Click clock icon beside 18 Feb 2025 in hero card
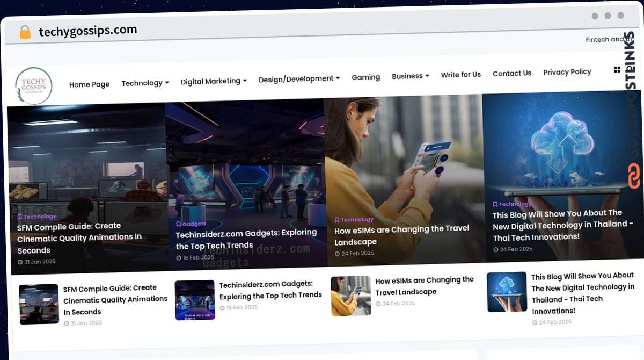 [x=179, y=258]
